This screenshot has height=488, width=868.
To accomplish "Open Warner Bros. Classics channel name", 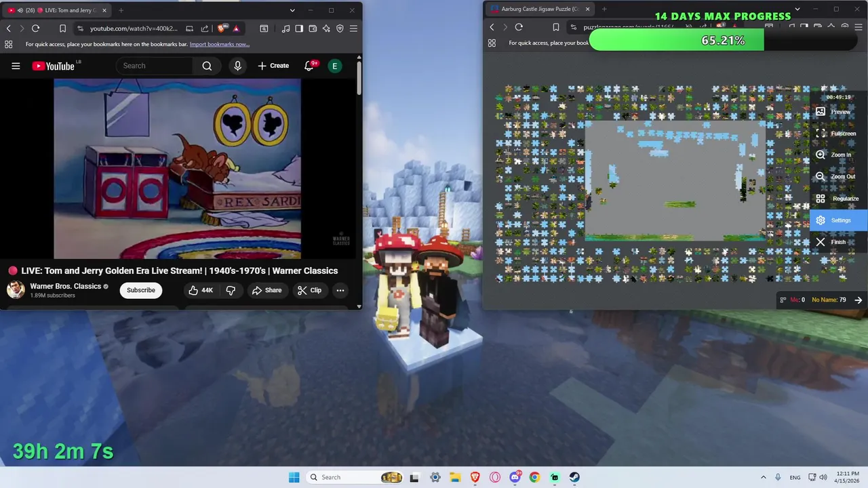I will (x=65, y=286).
